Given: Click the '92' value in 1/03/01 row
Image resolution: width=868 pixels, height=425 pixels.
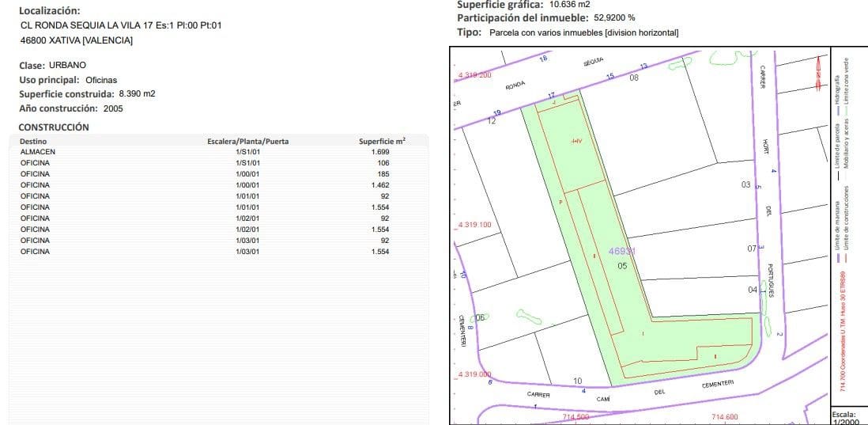Looking at the screenshot, I should 385,241.
